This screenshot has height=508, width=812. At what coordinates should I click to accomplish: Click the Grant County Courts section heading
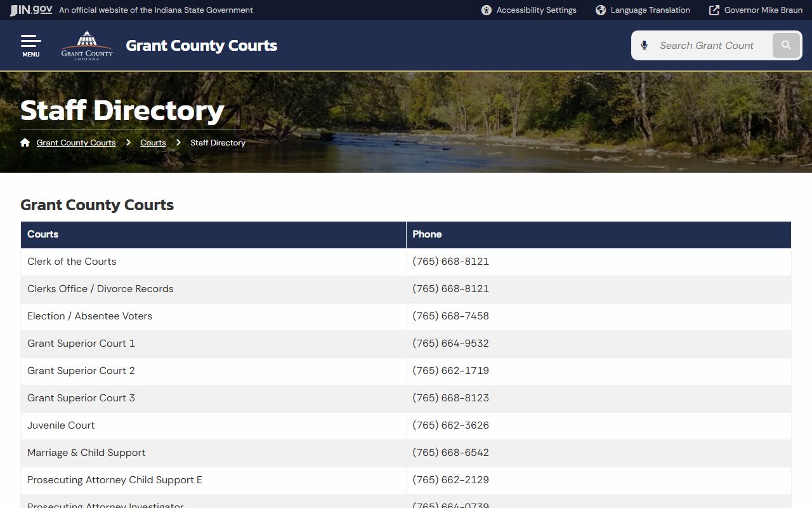click(x=97, y=205)
